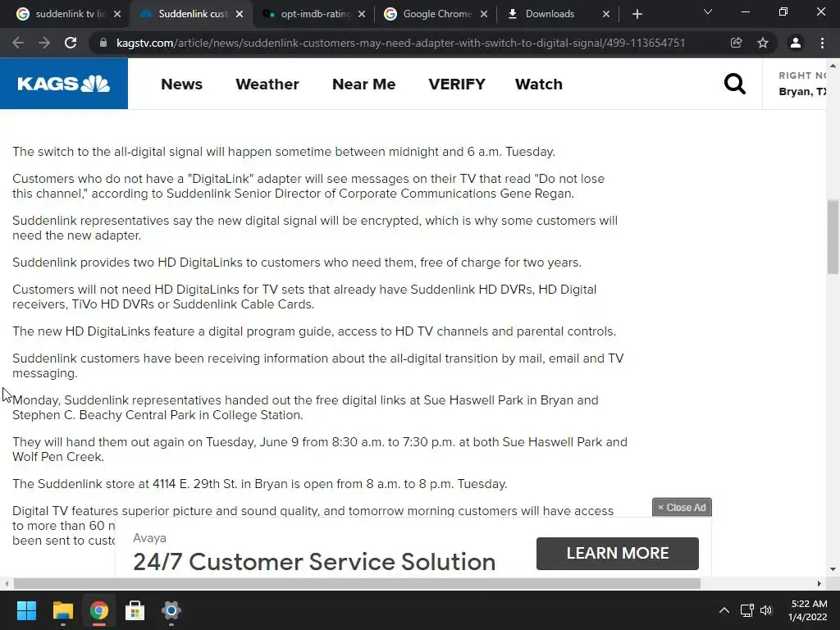Open the Weather menu

pyautogui.click(x=267, y=84)
